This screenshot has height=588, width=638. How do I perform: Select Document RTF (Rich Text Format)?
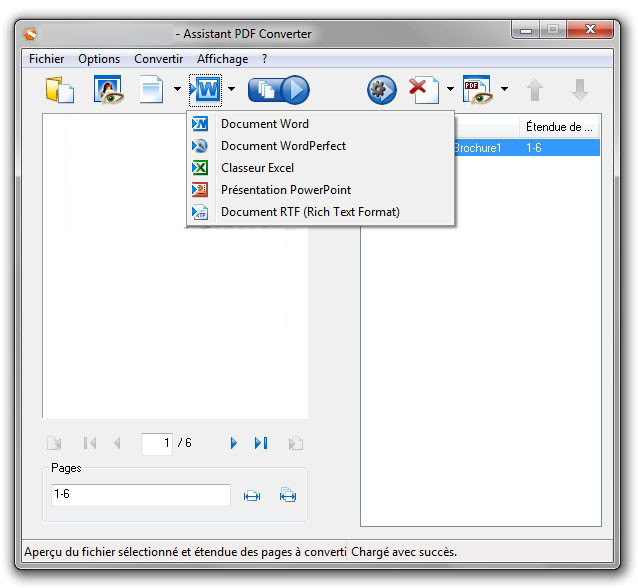[x=309, y=212]
